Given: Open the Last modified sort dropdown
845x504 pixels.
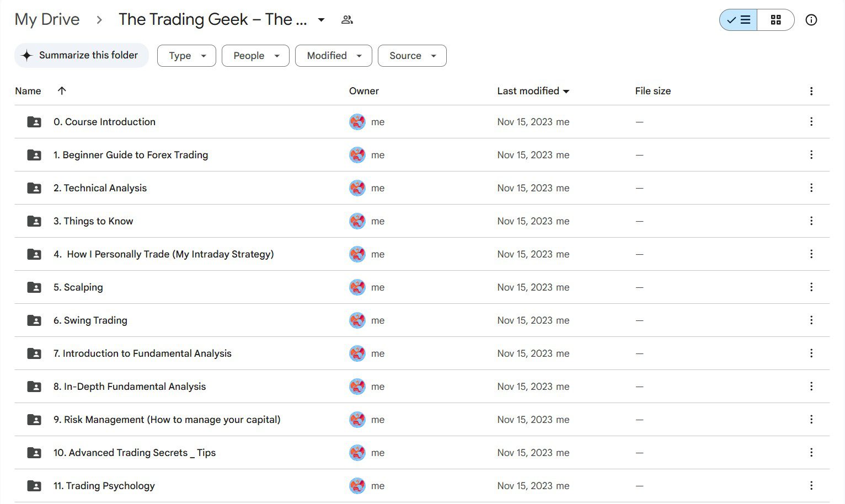Looking at the screenshot, I should [x=566, y=92].
